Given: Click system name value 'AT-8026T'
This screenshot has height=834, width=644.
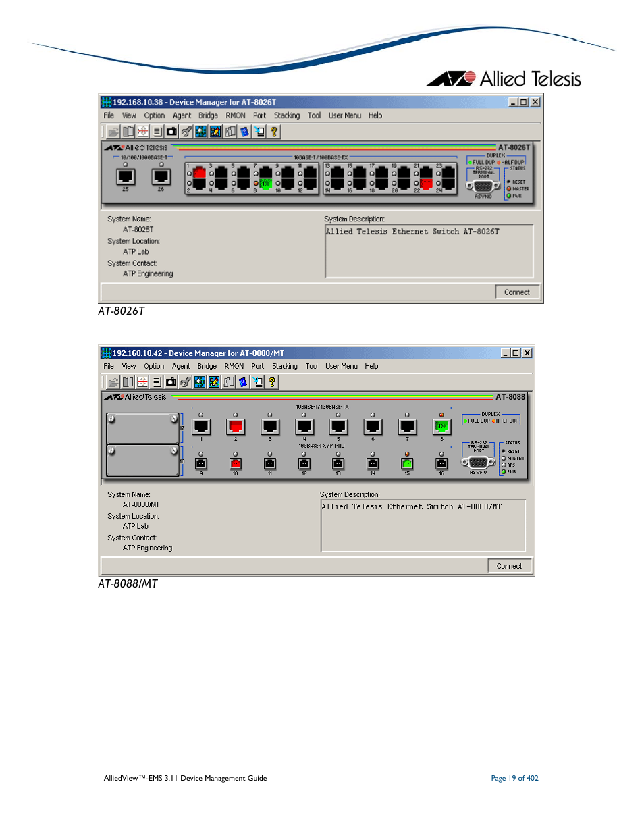Looking at the screenshot, I should click(x=138, y=230).
